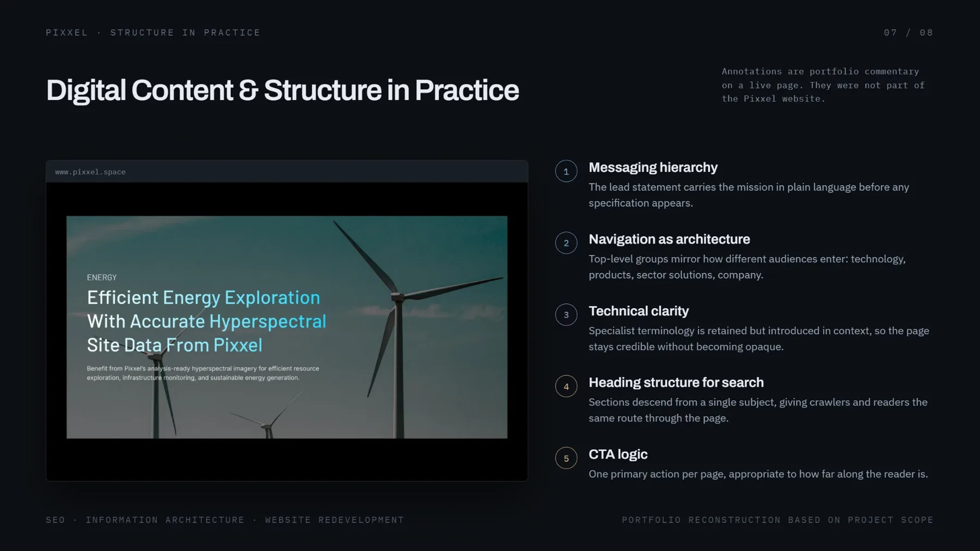
Task: Click the 'Benefit from Pixxel's analysis-ready' paragraph
Action: tap(203, 373)
